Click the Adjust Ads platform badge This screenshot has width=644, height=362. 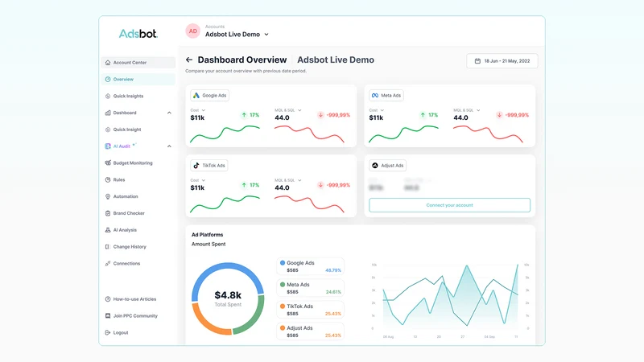click(x=388, y=166)
